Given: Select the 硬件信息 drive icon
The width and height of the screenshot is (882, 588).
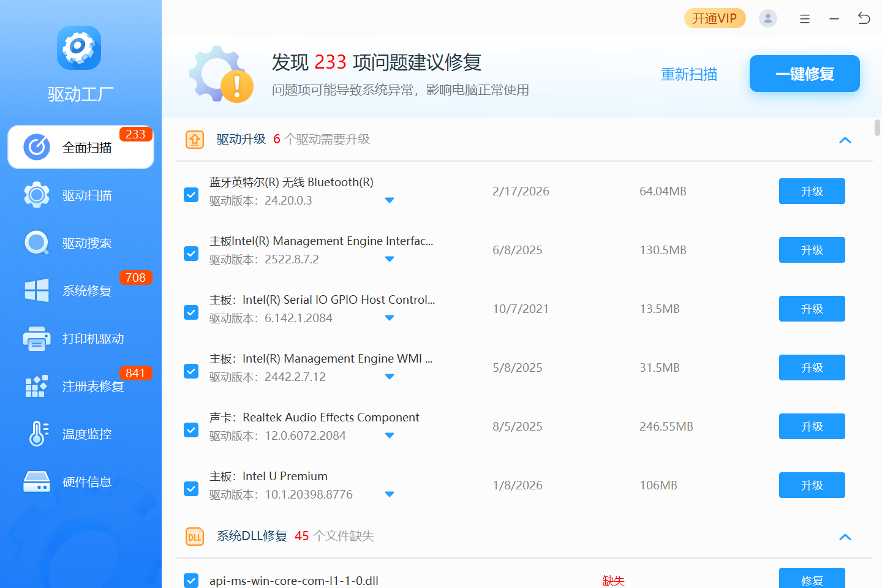Looking at the screenshot, I should 37,481.
